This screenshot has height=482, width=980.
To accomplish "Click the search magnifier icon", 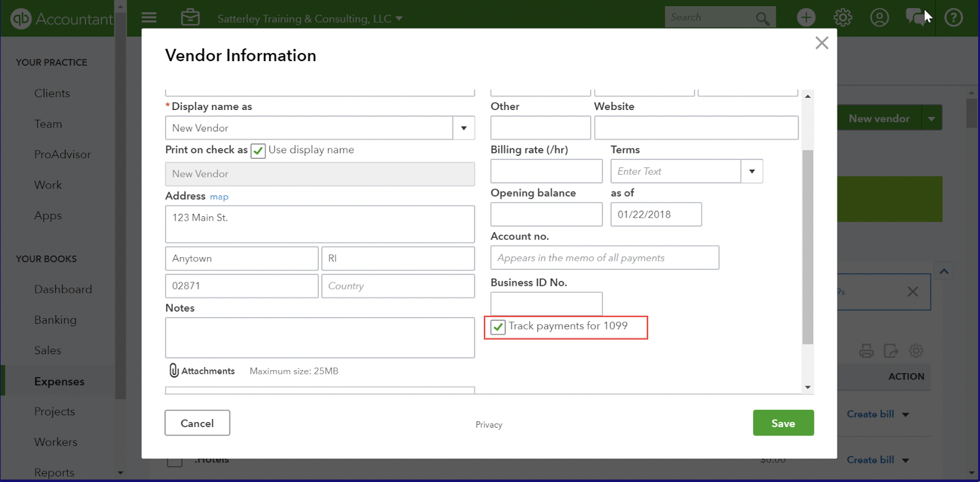I will pos(762,19).
